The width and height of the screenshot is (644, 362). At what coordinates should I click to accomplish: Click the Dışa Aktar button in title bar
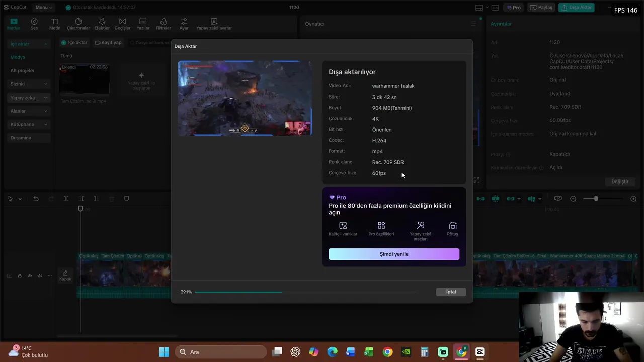tap(576, 8)
